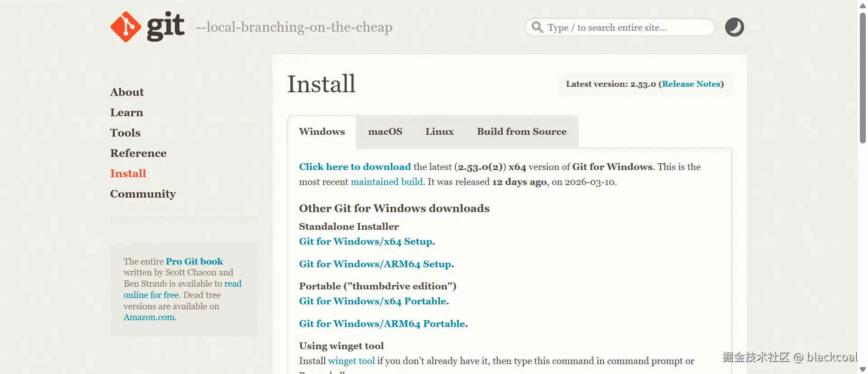868x374 pixels.
Task: Click 'Other Git for Windows downloads' heading
Action: click(394, 208)
